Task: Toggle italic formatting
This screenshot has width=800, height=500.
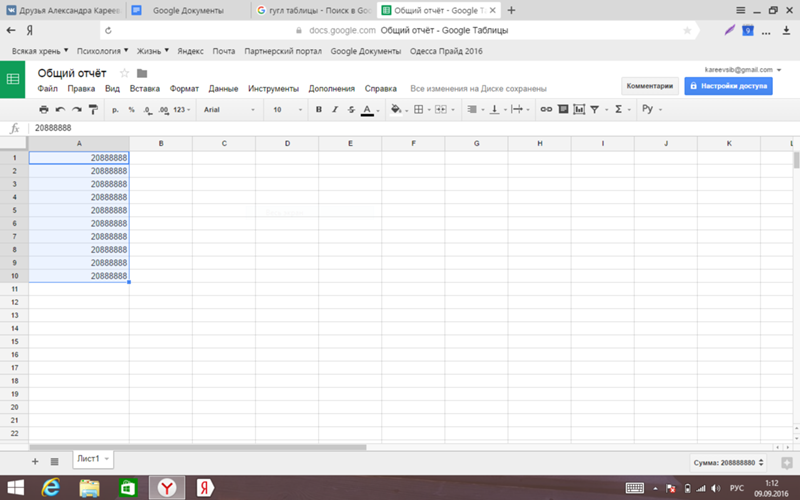Action: [335, 109]
